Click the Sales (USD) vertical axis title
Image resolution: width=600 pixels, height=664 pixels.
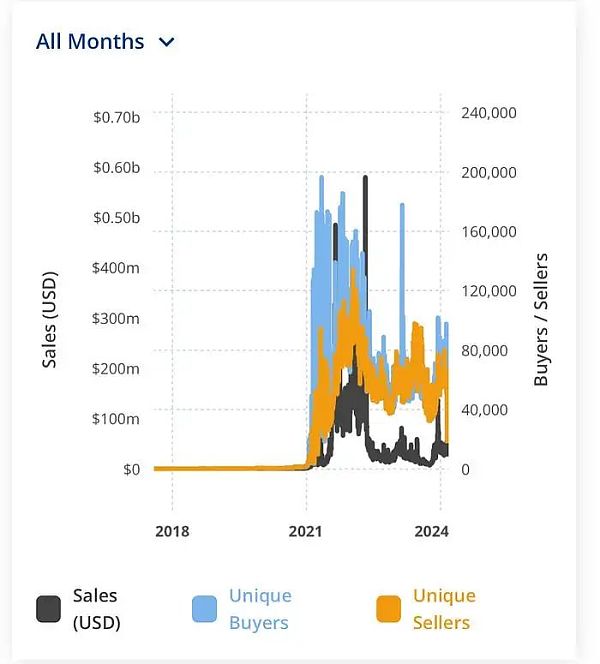tap(50, 319)
